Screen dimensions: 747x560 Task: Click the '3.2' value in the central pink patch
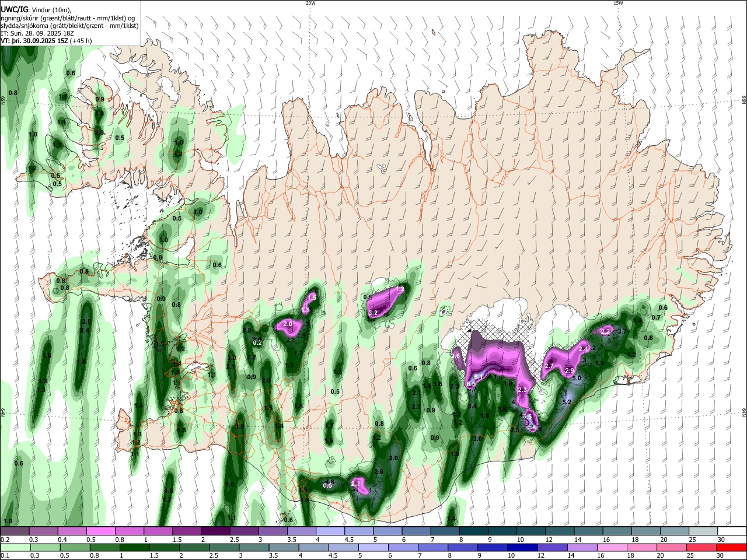click(373, 313)
